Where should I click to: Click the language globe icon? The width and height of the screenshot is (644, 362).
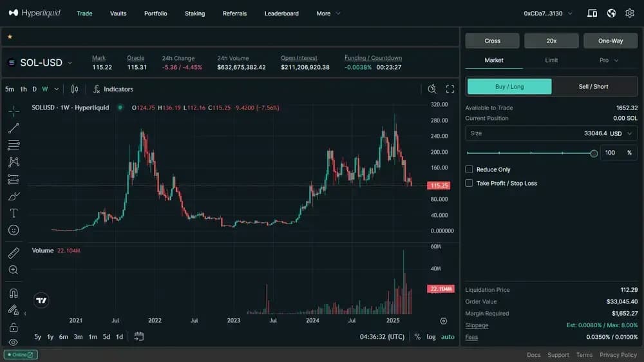(x=611, y=13)
